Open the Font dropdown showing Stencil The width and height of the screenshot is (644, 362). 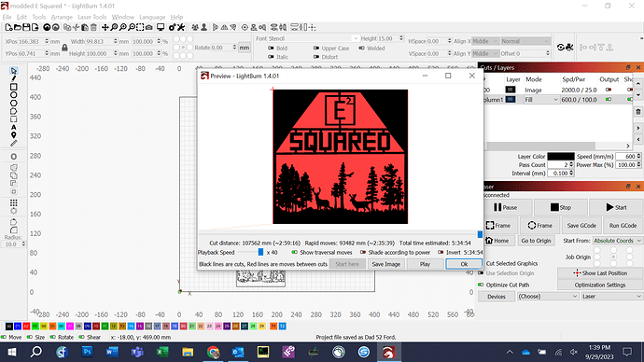coord(314,38)
